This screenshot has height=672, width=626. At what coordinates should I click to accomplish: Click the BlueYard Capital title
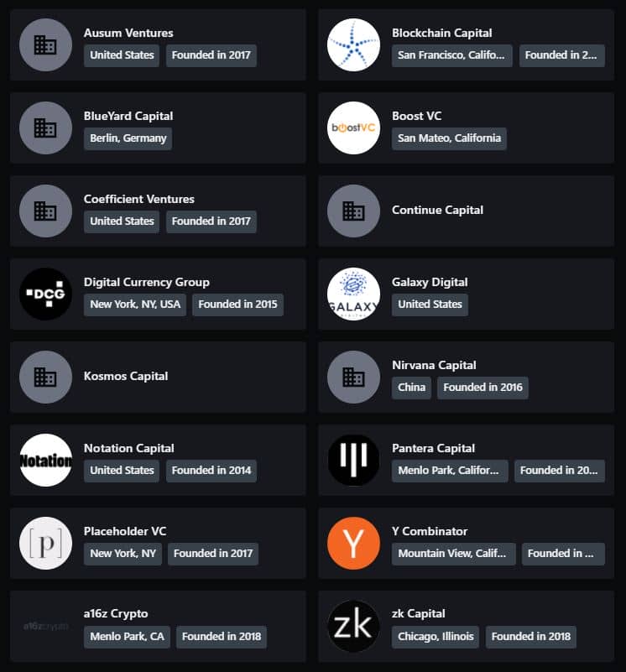click(x=128, y=116)
